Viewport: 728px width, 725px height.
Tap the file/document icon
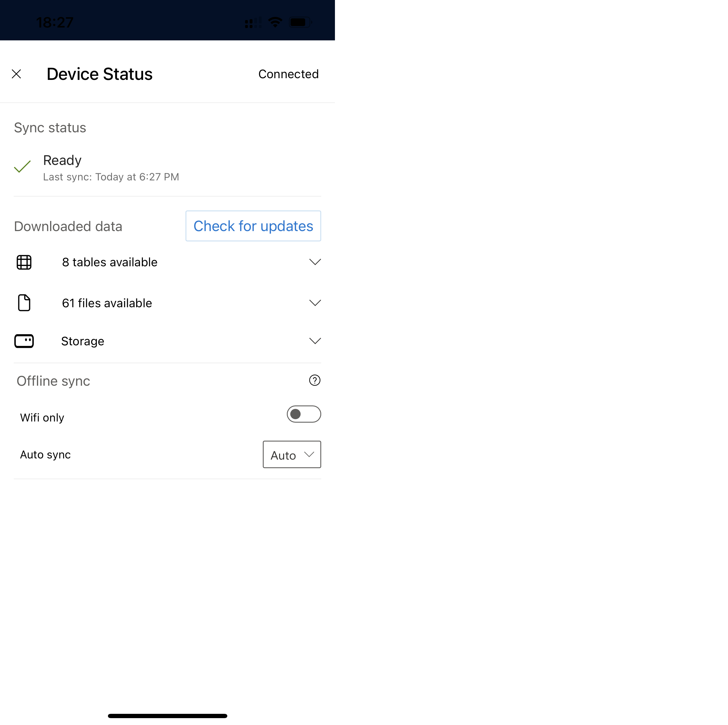[24, 303]
